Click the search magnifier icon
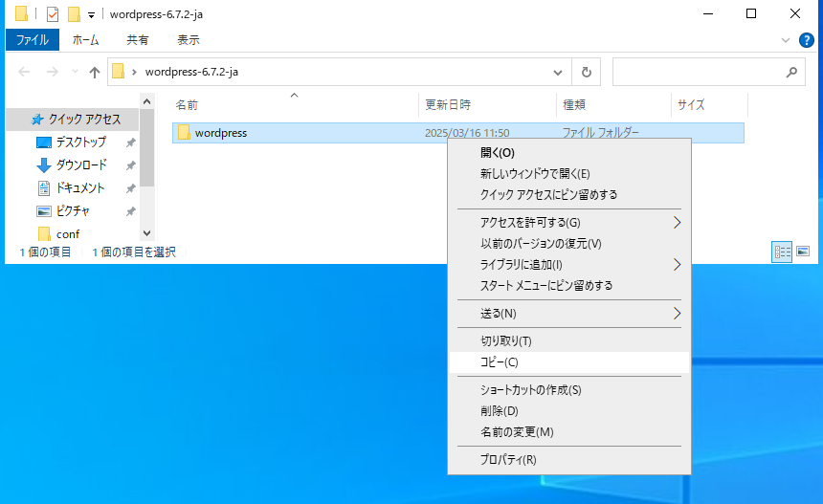This screenshot has width=823, height=504. [791, 72]
